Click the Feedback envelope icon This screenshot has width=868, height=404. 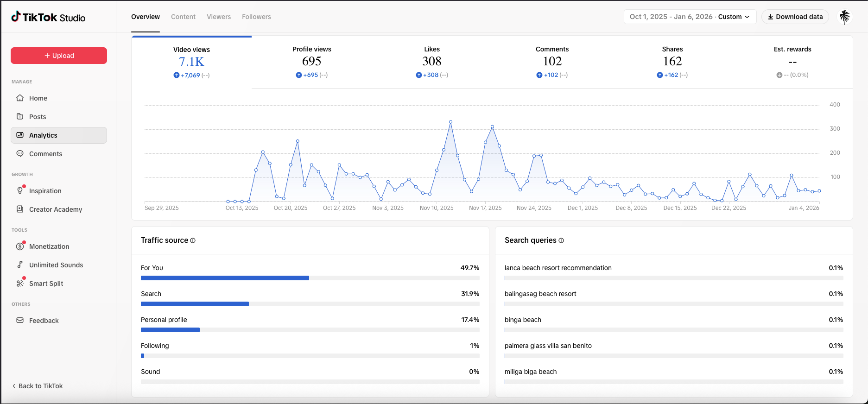[x=20, y=320]
